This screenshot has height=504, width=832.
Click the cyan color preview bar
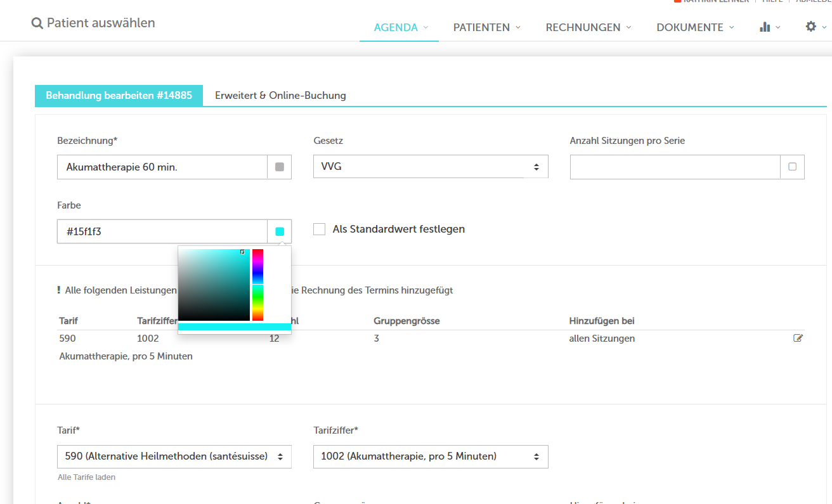(x=235, y=326)
